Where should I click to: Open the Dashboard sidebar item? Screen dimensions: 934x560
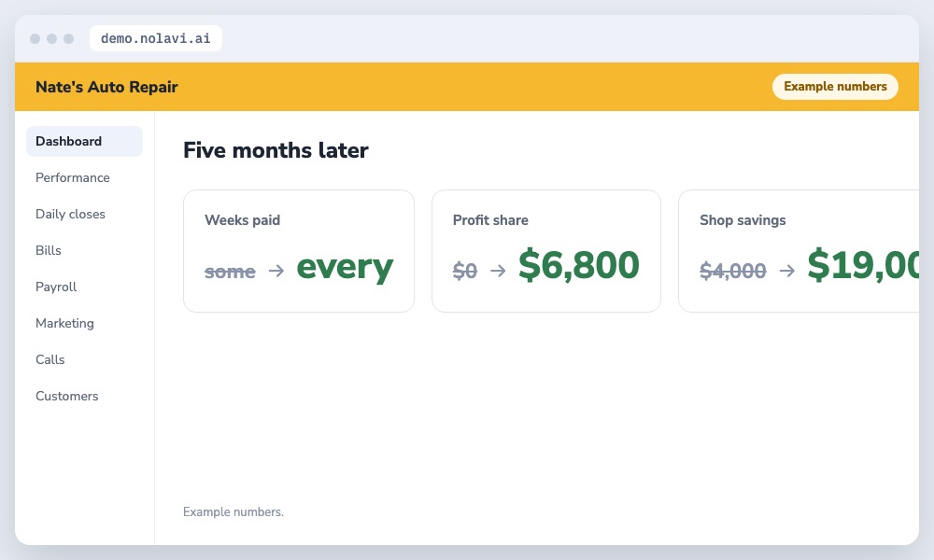(x=84, y=141)
